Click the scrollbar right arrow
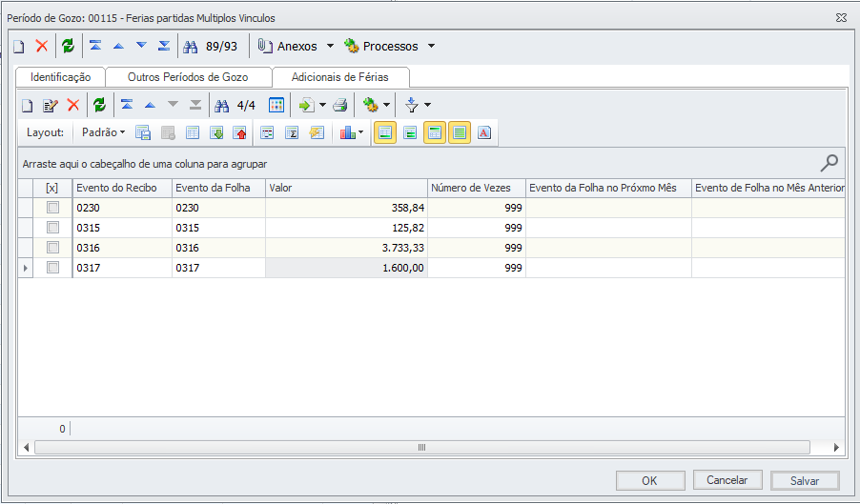This screenshot has width=860, height=504. pos(836,447)
